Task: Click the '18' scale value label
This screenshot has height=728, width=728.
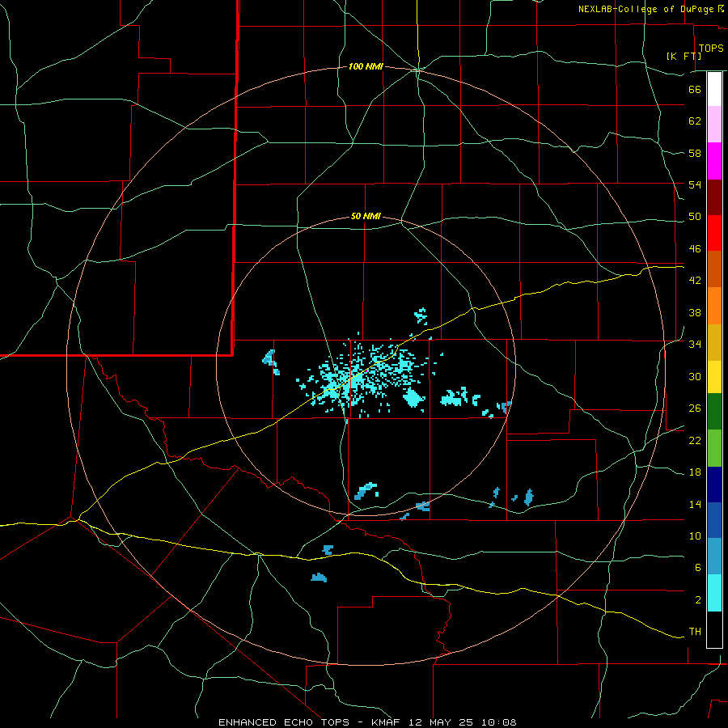Action: point(695,472)
